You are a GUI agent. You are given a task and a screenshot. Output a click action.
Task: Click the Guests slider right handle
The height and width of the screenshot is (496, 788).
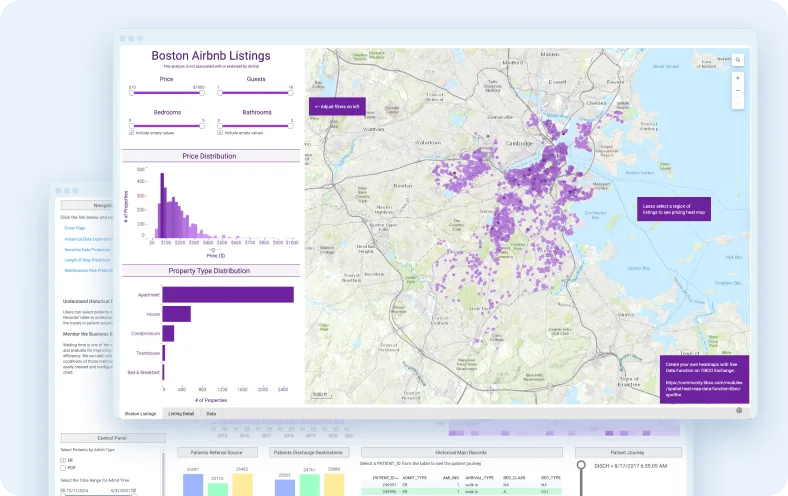(x=290, y=93)
